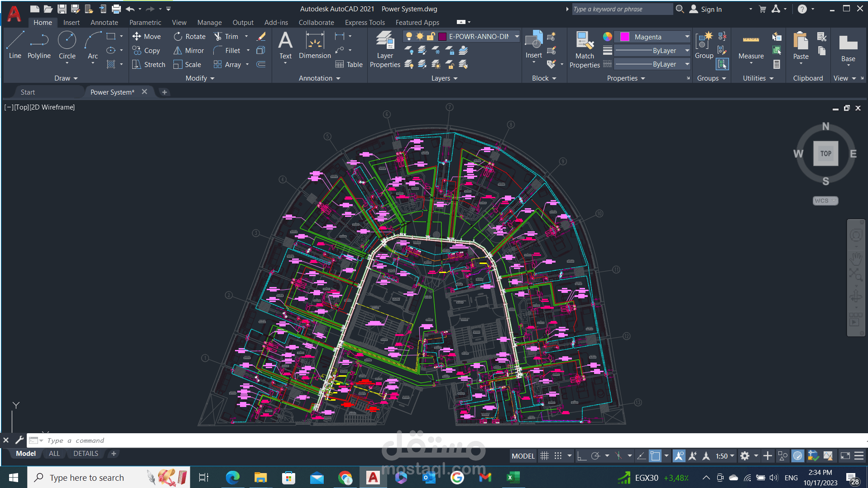
Task: Open the DETAILS layout tab
Action: point(86,454)
